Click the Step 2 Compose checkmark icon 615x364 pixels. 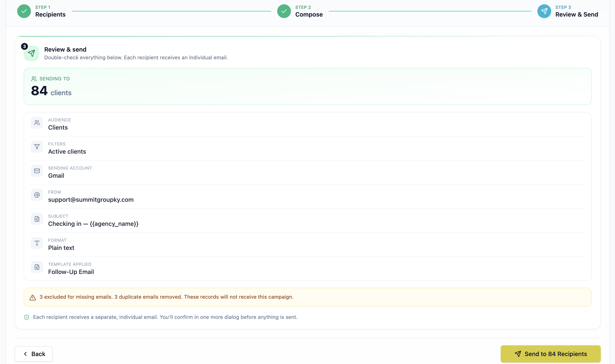tap(284, 11)
